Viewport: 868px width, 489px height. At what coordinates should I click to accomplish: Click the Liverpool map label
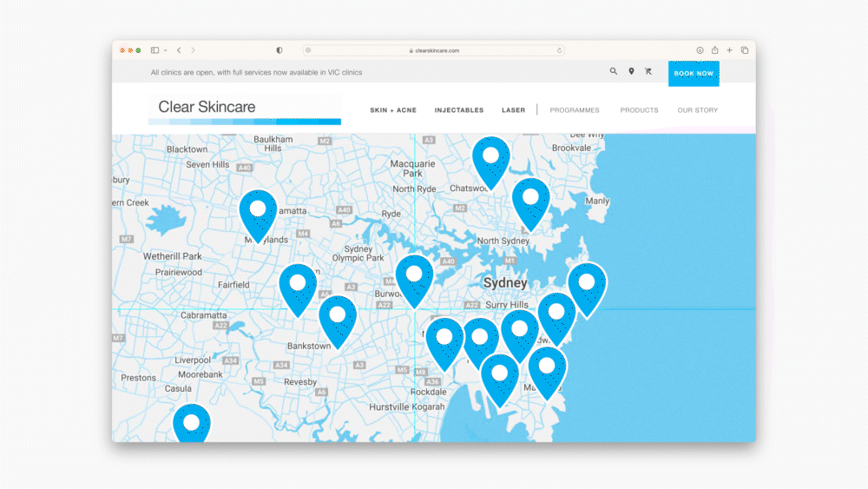click(x=193, y=360)
